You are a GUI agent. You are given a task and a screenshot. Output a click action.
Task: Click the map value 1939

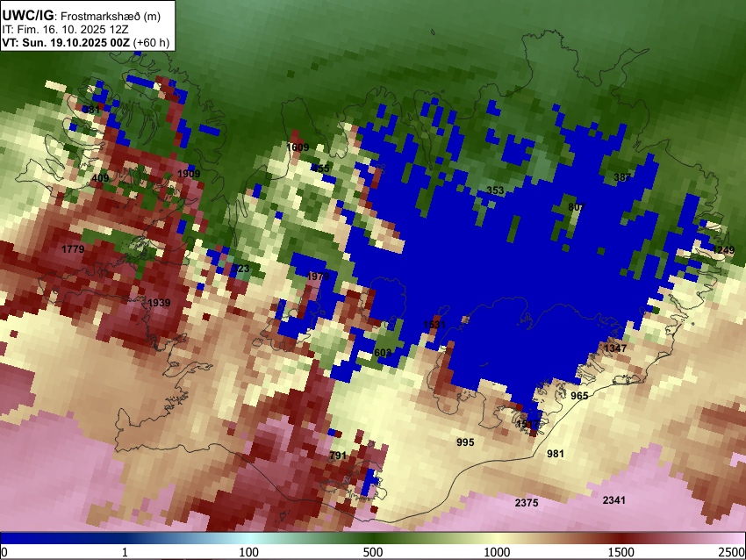pyautogui.click(x=159, y=303)
